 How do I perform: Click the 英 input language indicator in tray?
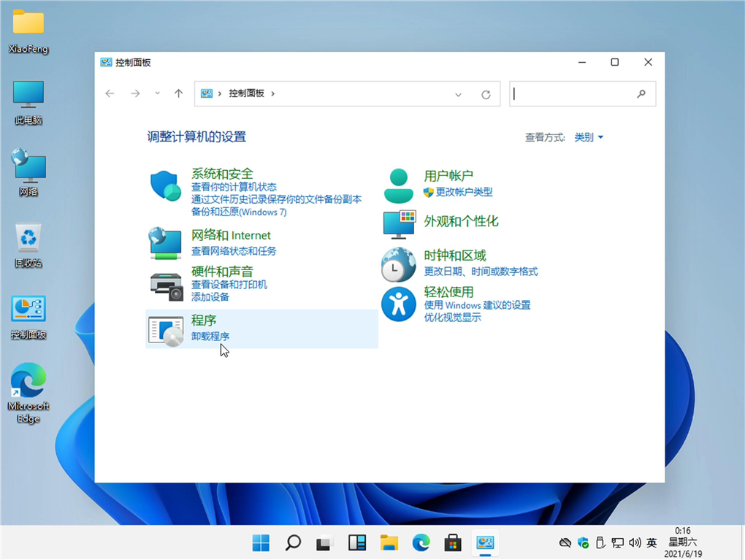click(x=652, y=542)
